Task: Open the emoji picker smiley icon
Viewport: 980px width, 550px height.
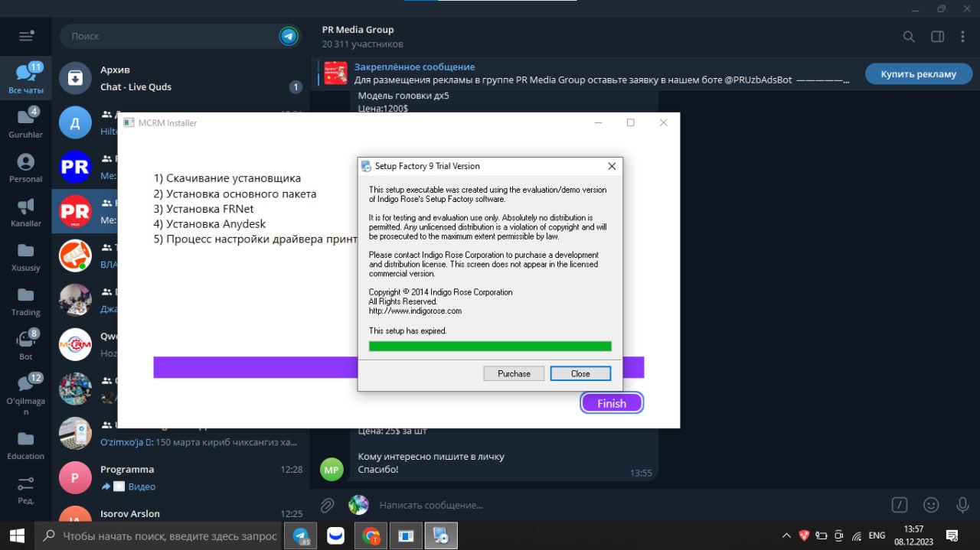Action: (931, 505)
